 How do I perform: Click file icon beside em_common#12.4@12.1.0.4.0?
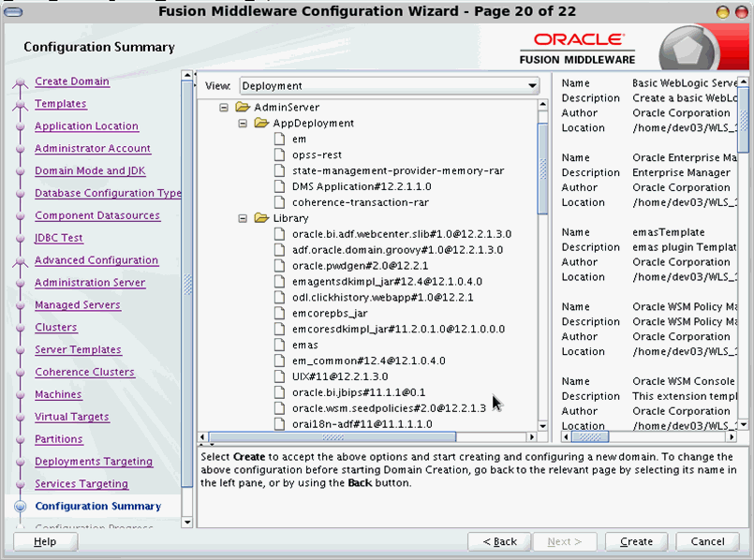279,361
